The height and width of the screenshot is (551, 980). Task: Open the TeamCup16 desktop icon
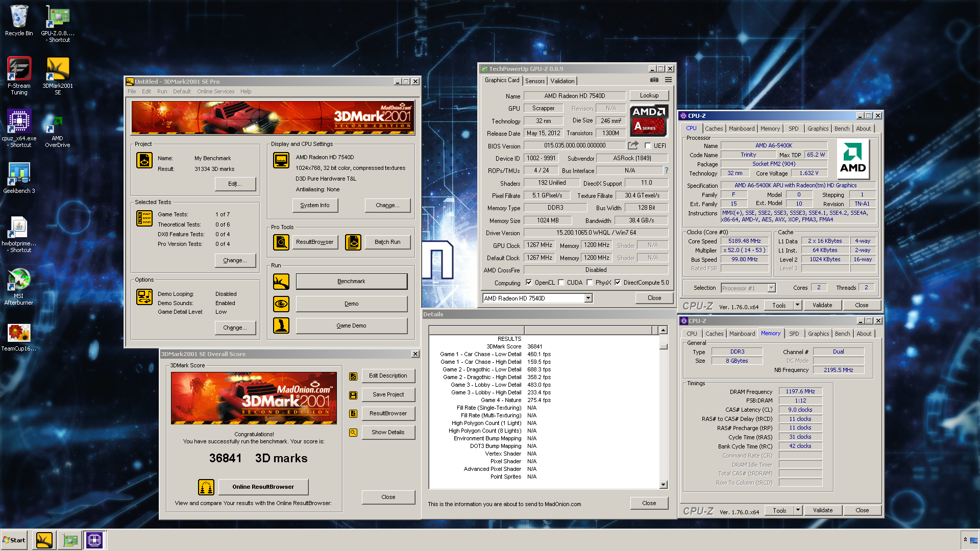click(x=19, y=337)
